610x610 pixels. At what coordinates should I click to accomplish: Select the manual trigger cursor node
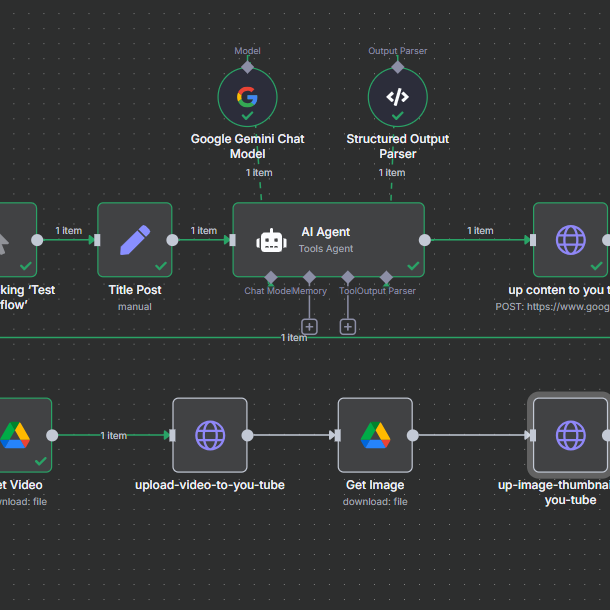click(18, 240)
